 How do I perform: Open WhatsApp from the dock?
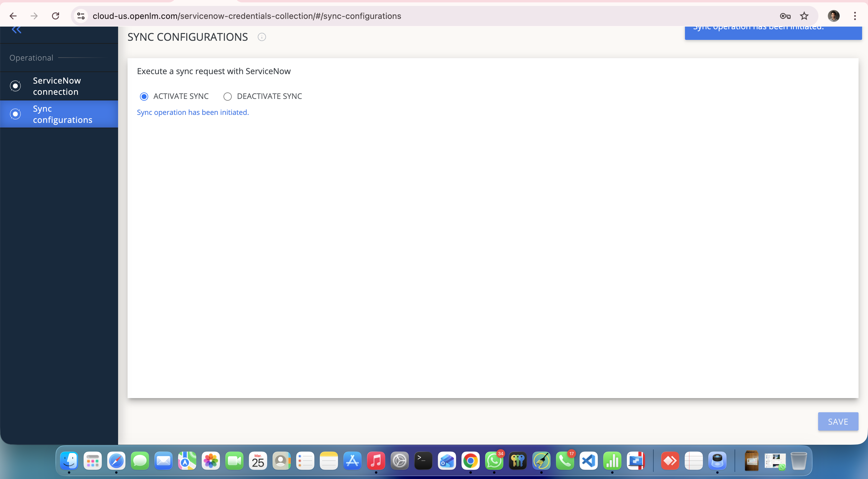pyautogui.click(x=494, y=461)
